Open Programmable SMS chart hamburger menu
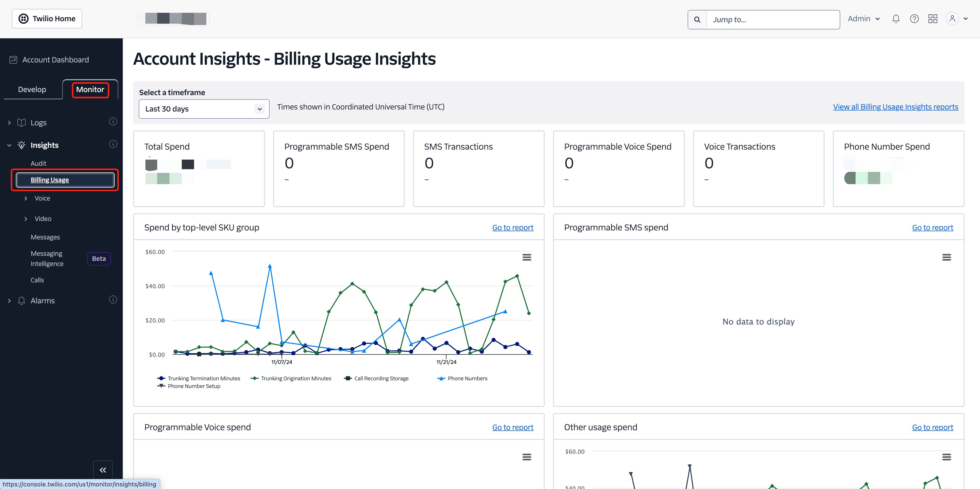Screen dimensions: 980x489 [946, 257]
